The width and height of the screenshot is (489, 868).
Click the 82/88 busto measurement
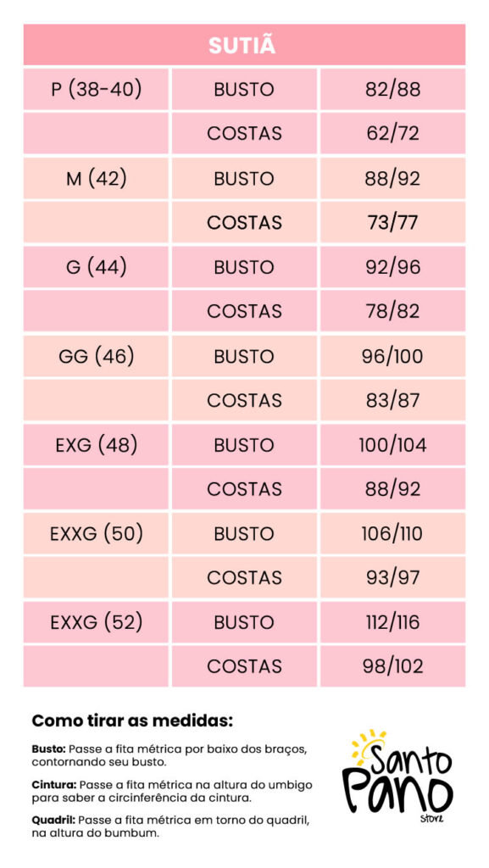pos(392,89)
